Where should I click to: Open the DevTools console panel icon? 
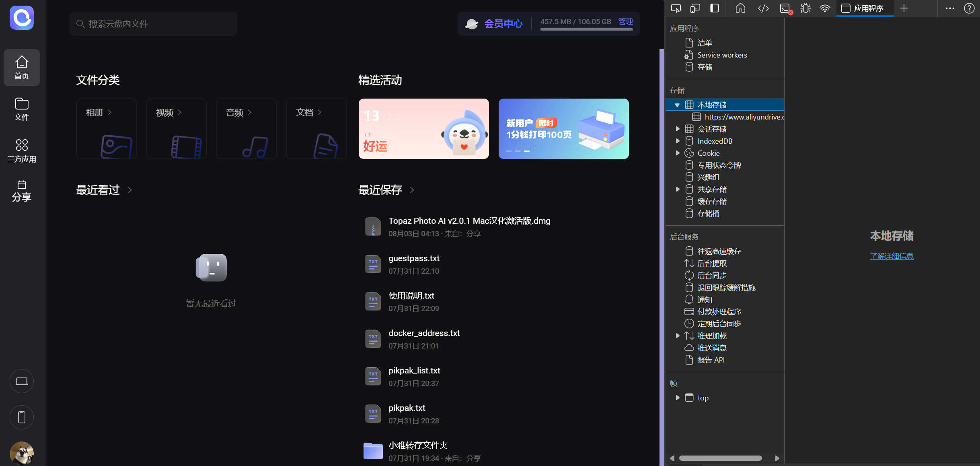(x=785, y=8)
